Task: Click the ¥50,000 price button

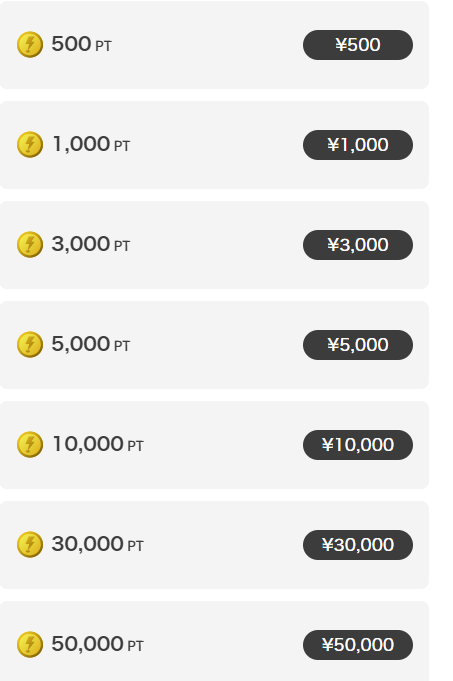Action: coord(358,645)
